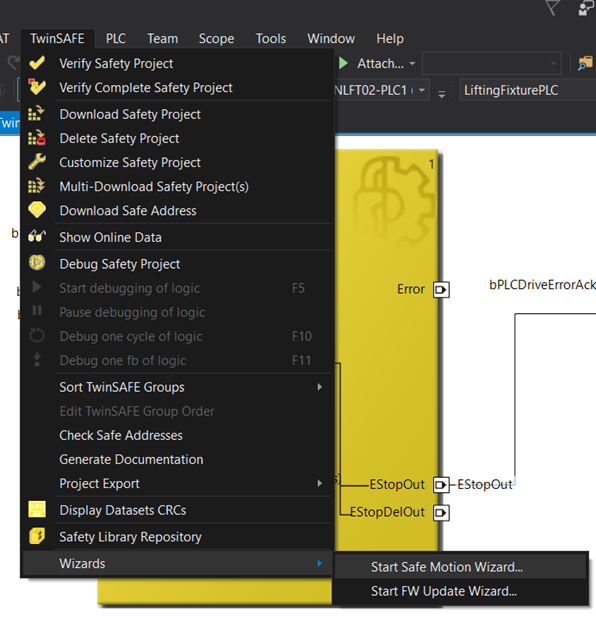Screen dimensions: 596x624
Task: Choose Download Safety Project
Action: tap(177, 114)
